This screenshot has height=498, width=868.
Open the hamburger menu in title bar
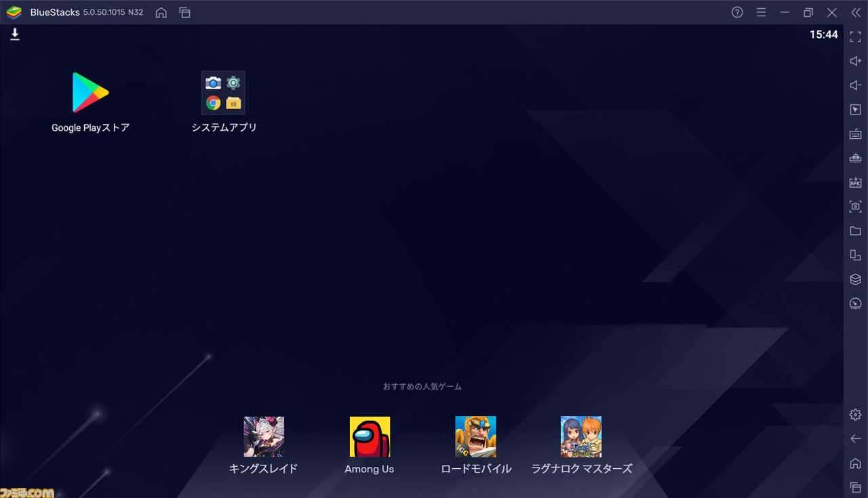click(761, 12)
